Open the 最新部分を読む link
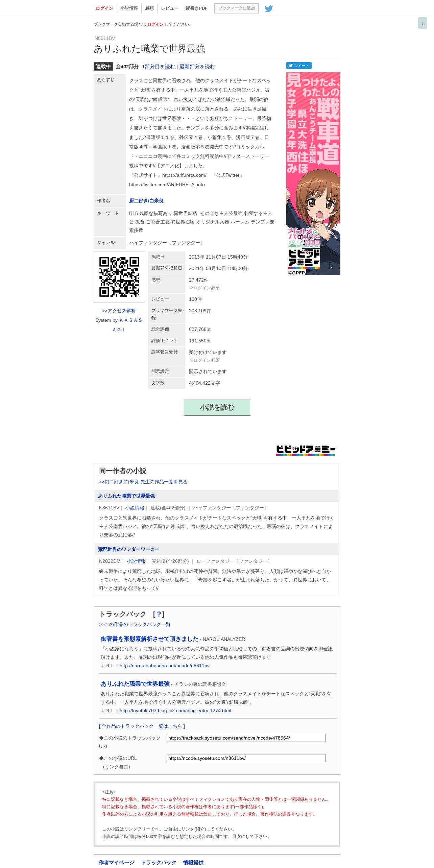The width and height of the screenshot is (434, 868). pos(197,67)
